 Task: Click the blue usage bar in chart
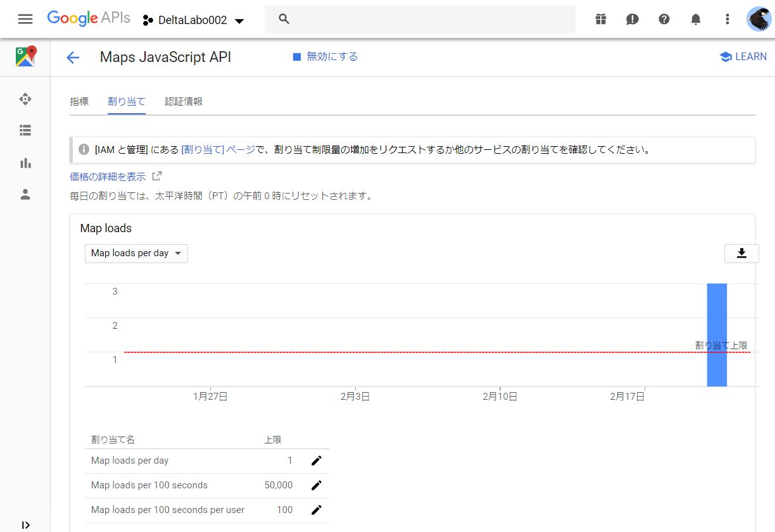717,335
